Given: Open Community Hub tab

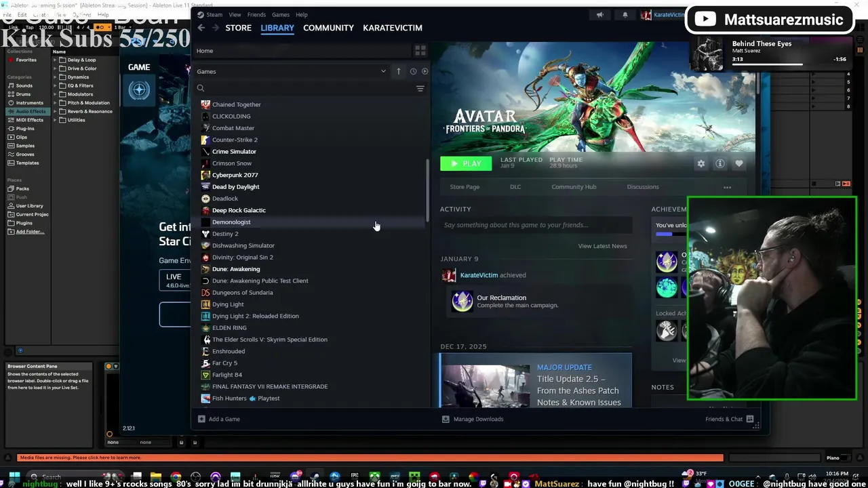Looking at the screenshot, I should 574,187.
